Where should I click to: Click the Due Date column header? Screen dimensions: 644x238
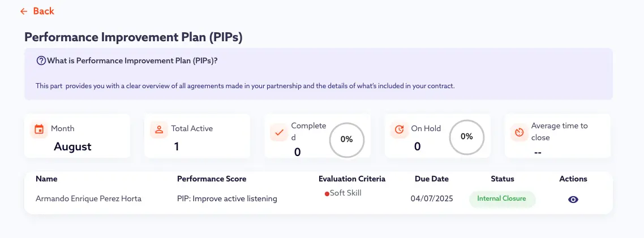click(431, 179)
